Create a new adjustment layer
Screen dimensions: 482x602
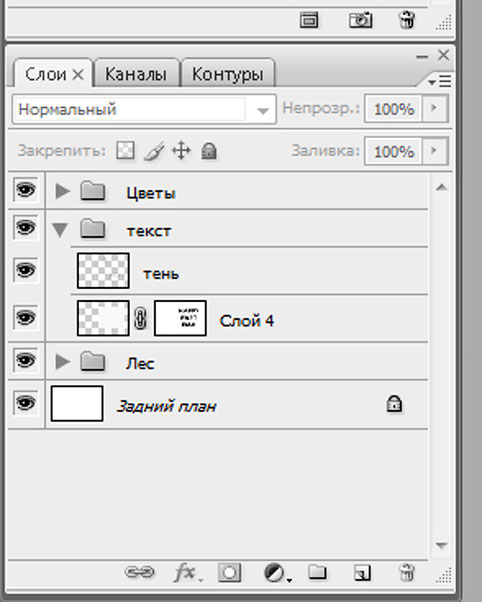coord(277,573)
